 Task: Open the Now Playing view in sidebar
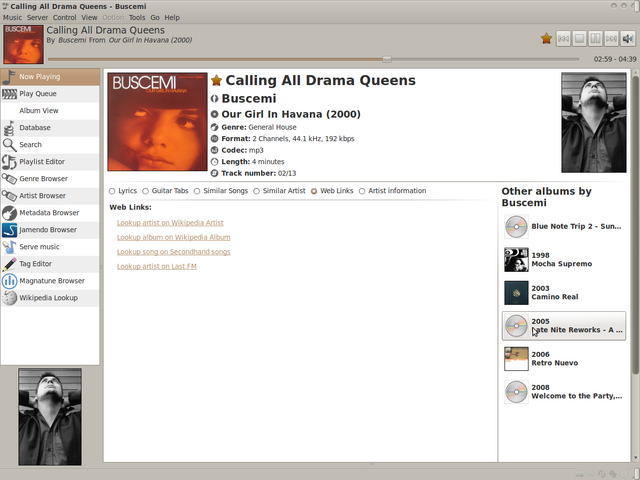point(50,77)
